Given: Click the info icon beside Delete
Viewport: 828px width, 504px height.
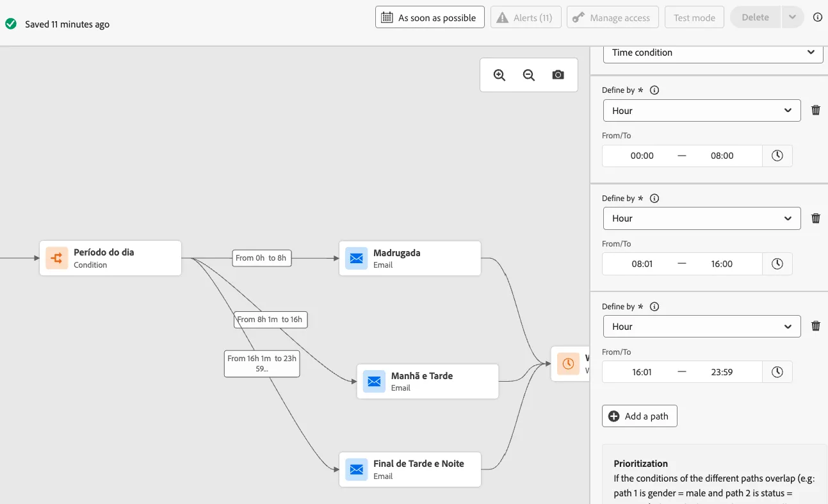Looking at the screenshot, I should pyautogui.click(x=817, y=17).
